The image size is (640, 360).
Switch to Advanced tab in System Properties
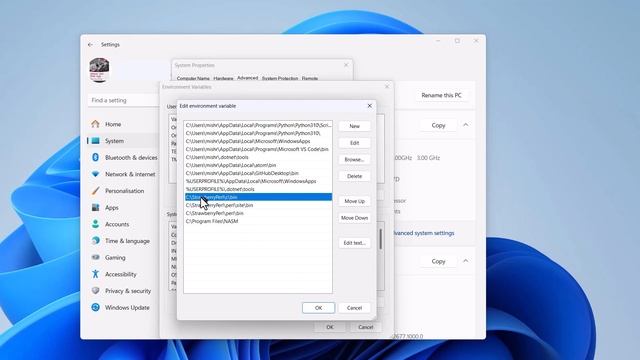click(x=247, y=78)
